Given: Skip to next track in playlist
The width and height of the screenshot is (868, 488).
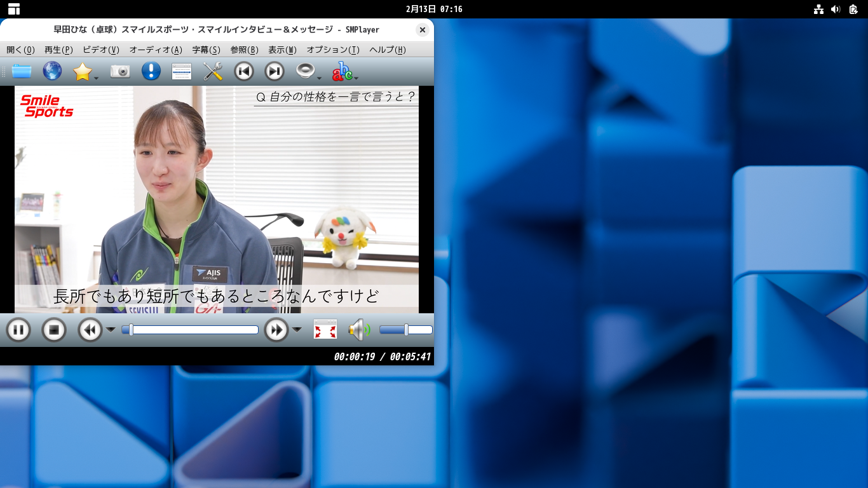Looking at the screenshot, I should coord(275,71).
